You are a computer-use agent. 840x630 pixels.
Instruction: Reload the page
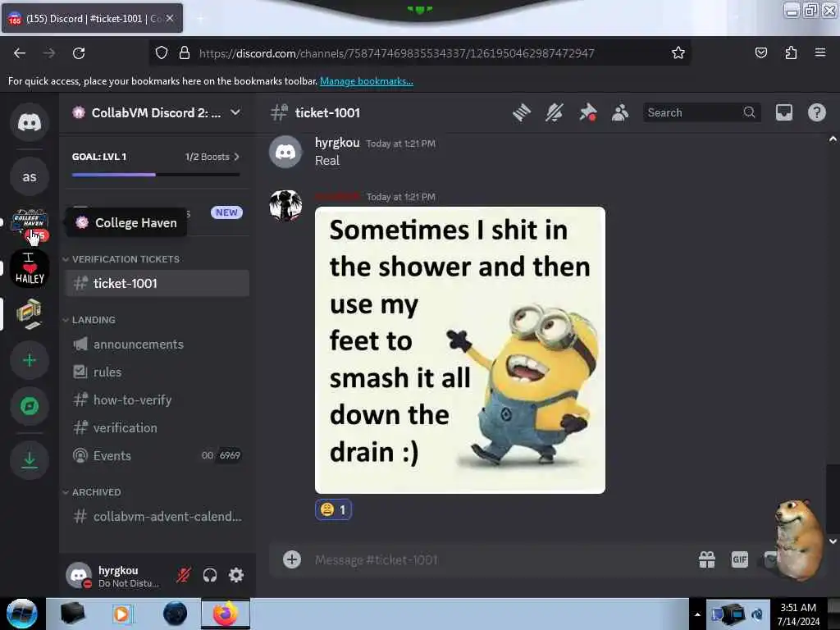tap(79, 53)
